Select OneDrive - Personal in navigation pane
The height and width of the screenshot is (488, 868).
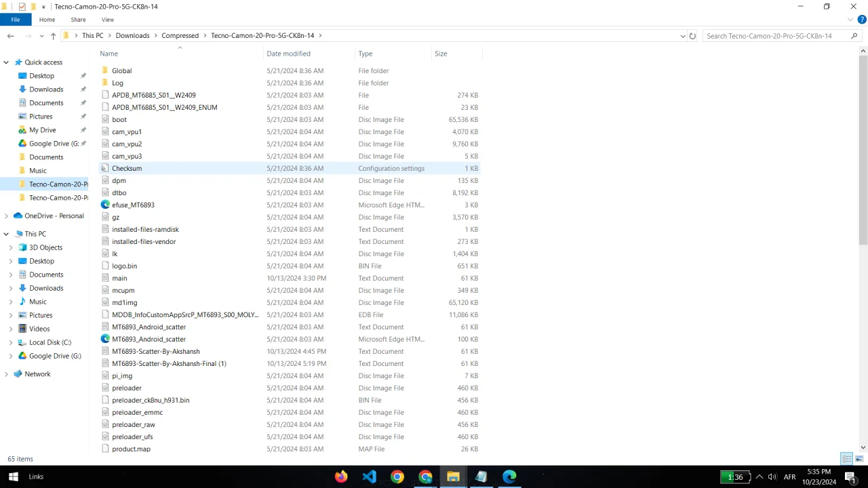(54, 216)
